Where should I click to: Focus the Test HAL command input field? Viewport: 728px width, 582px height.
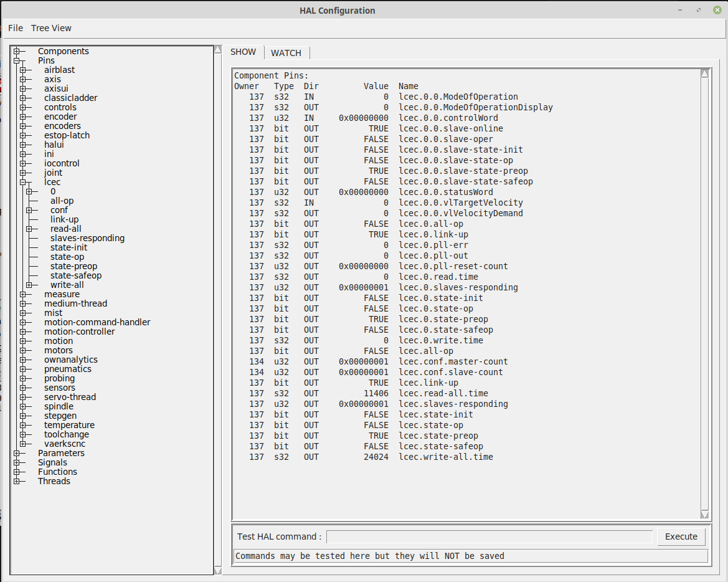pos(489,537)
